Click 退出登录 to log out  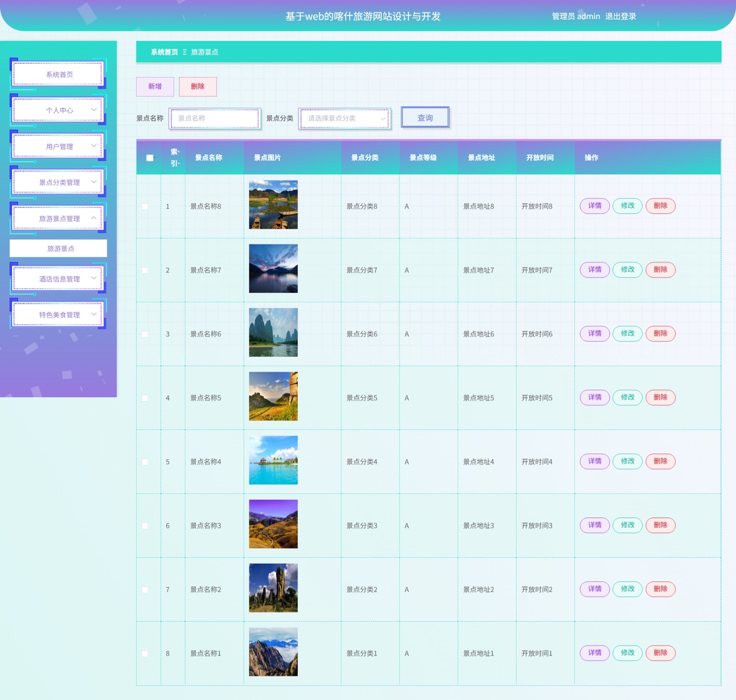coord(621,16)
